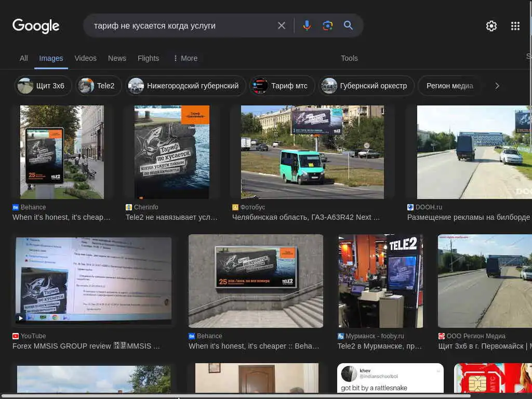Start voice search with microphone icon
The width and height of the screenshot is (532, 399).
[x=307, y=25]
